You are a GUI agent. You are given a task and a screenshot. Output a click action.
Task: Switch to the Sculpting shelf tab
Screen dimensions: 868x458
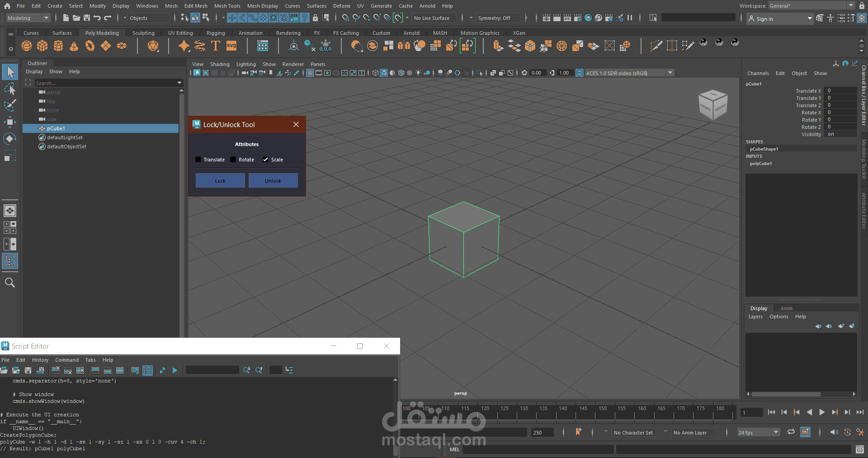click(143, 33)
